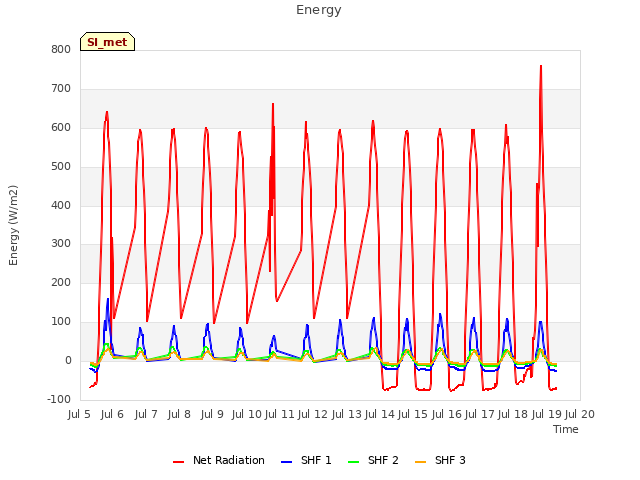Select the SHF 3 legend entry
Screen dimensions: 640x480
pos(440,460)
